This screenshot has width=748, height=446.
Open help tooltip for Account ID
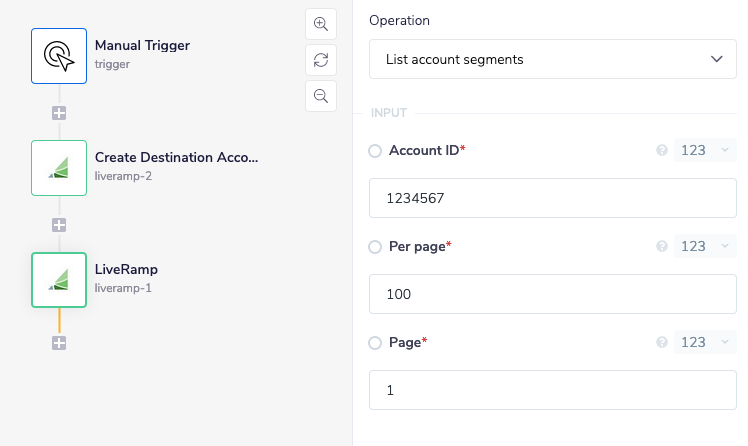(661, 151)
